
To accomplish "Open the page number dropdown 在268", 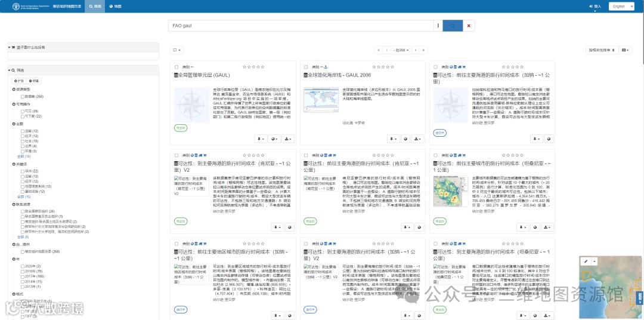I will [x=401, y=50].
